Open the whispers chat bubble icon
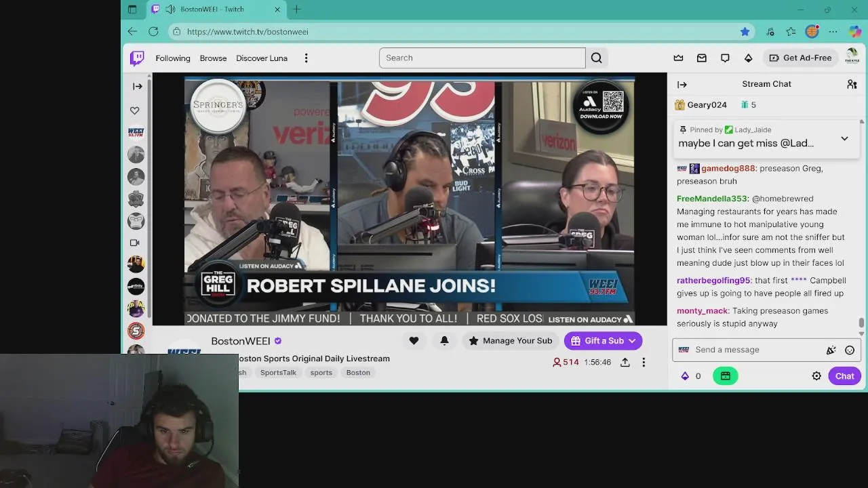The image size is (868, 488). coord(725,58)
